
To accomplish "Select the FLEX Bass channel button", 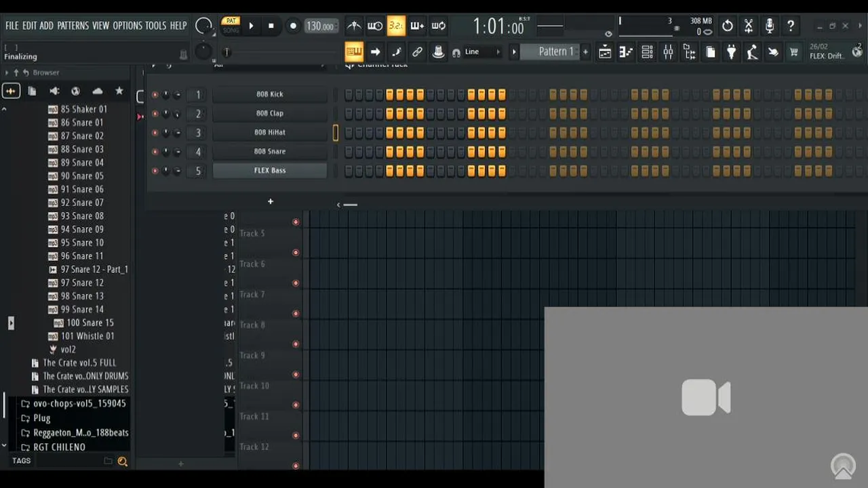I will [270, 171].
